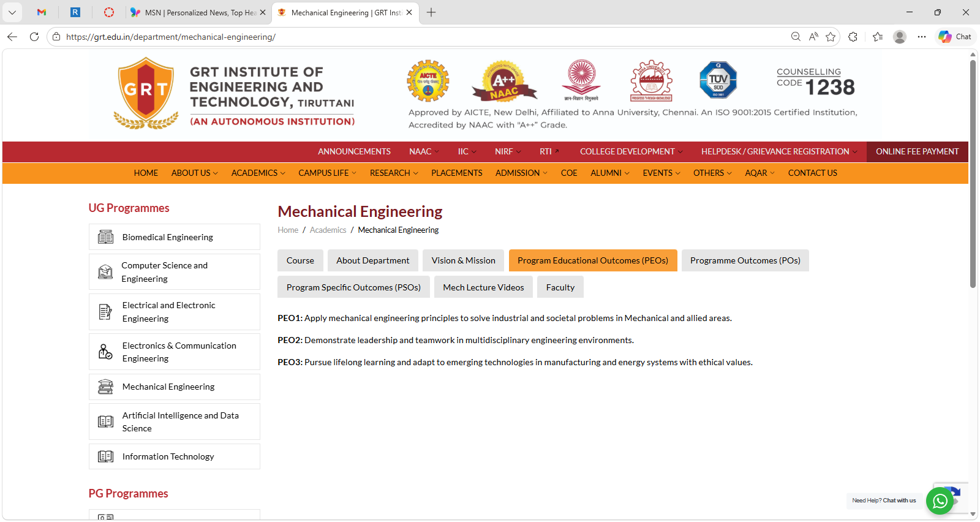
Task: Select the Vision & Mission tab
Action: 463,260
